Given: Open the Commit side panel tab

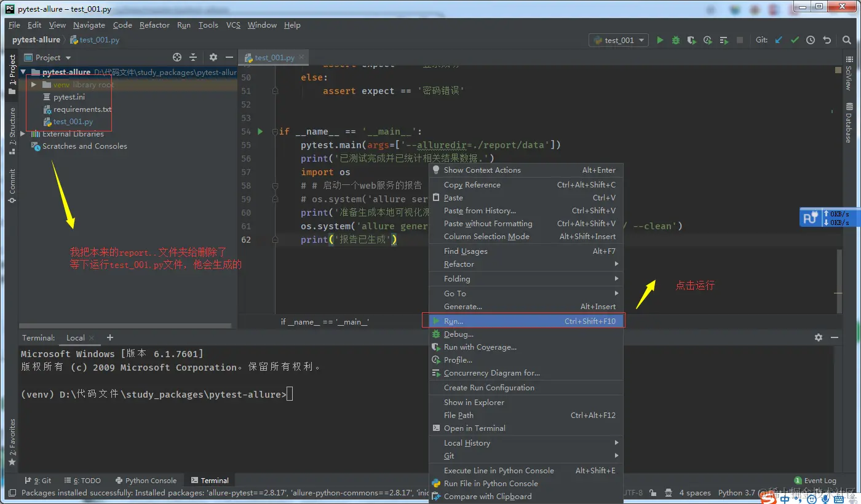Looking at the screenshot, I should coord(12,187).
